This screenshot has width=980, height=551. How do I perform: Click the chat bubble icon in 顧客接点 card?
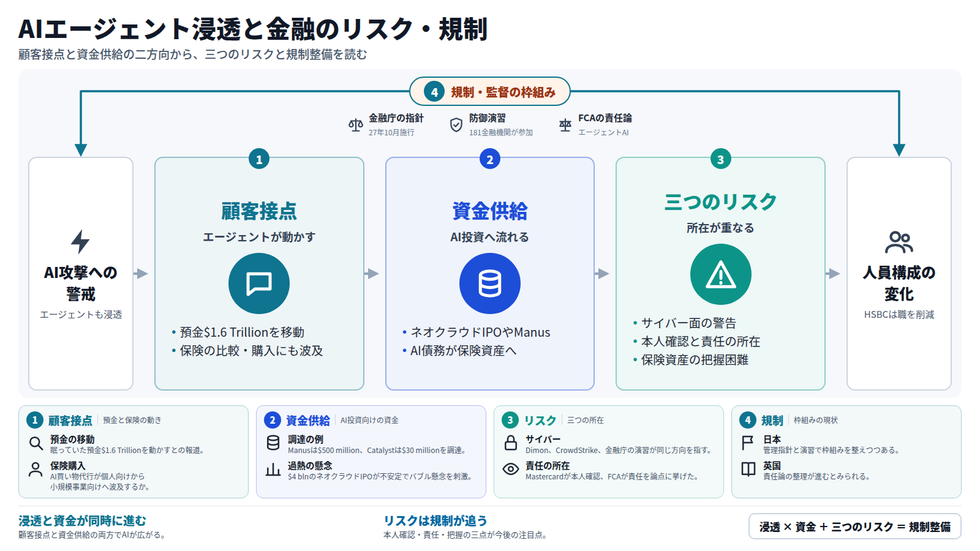[x=259, y=283]
